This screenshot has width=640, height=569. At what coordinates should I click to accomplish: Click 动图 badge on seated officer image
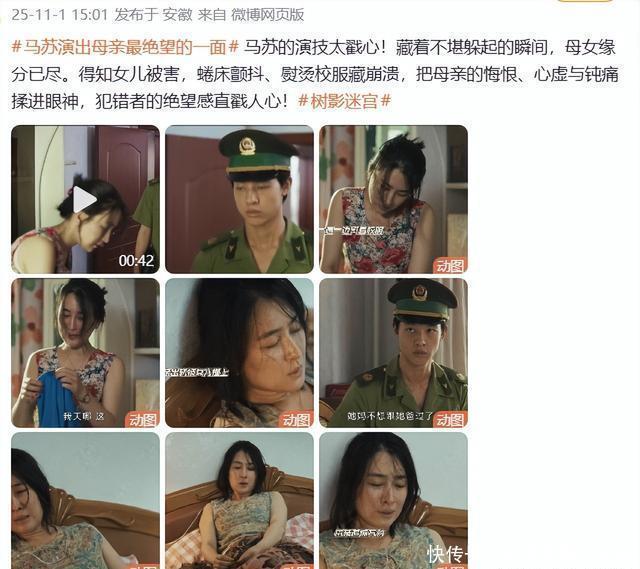point(450,420)
